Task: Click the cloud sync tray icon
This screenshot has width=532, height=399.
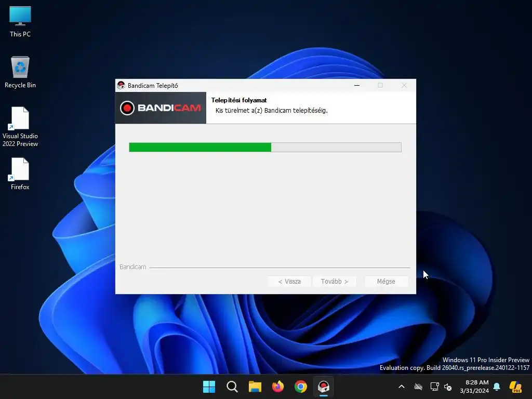Action: [418, 387]
